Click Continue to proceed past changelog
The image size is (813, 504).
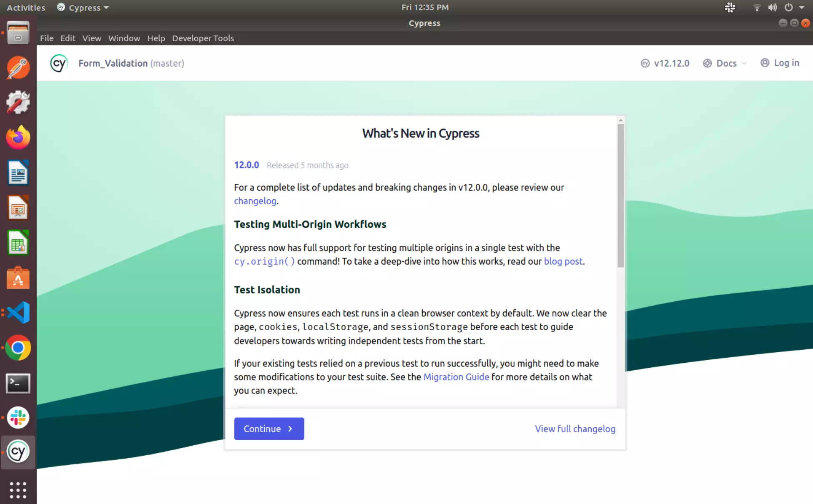269,429
